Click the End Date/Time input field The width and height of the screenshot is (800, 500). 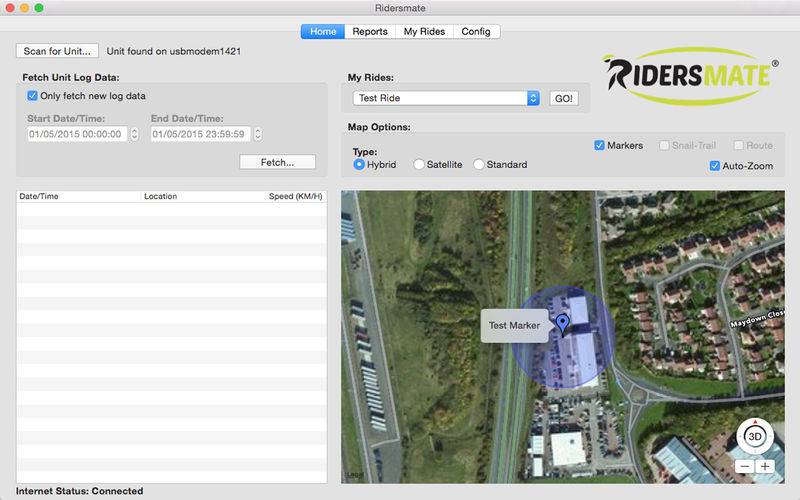click(x=201, y=134)
